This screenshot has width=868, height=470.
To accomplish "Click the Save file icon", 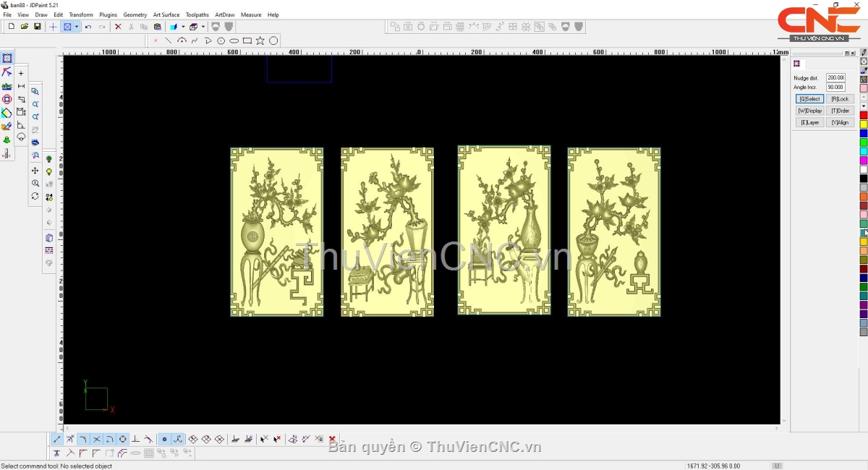I will (38, 27).
